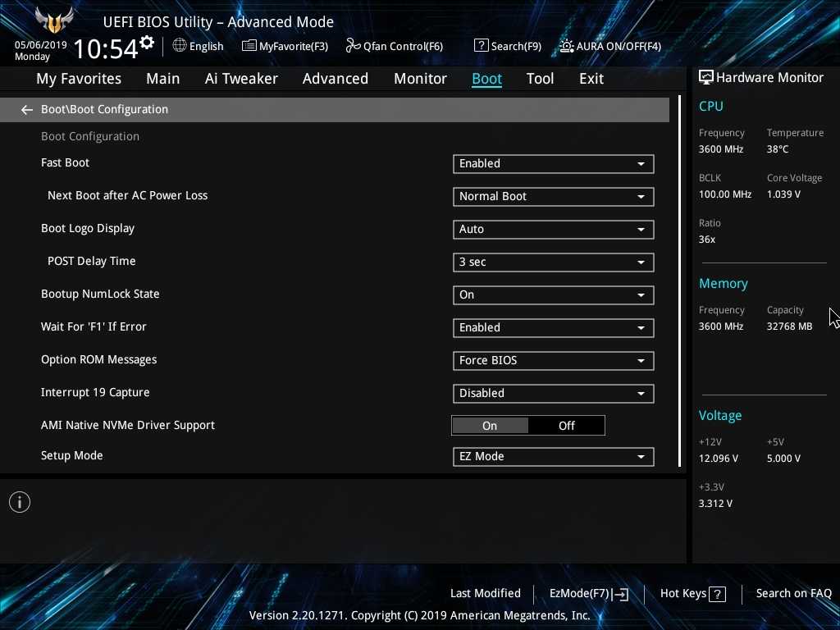Click the MyFavorite list icon
Viewport: 840px width, 630px height.
click(249, 46)
